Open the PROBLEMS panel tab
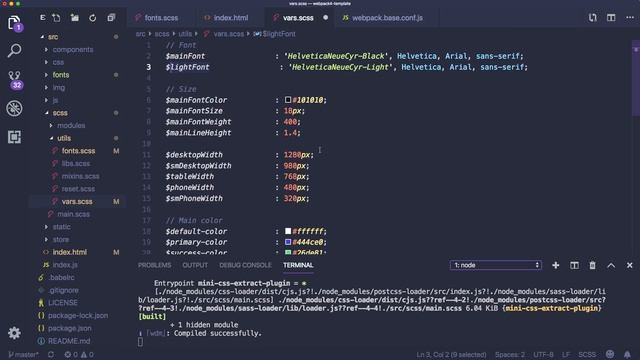This screenshot has height=360, width=640. point(154,265)
